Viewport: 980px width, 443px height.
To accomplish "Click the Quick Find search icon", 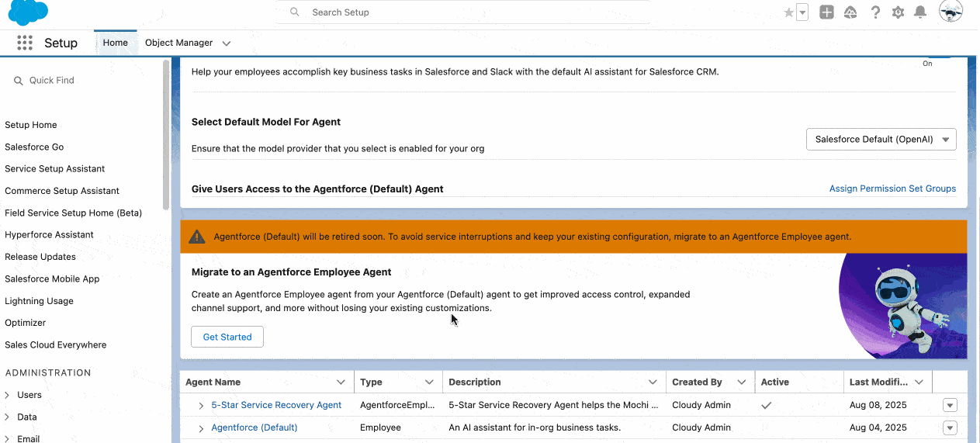I will 19,81.
